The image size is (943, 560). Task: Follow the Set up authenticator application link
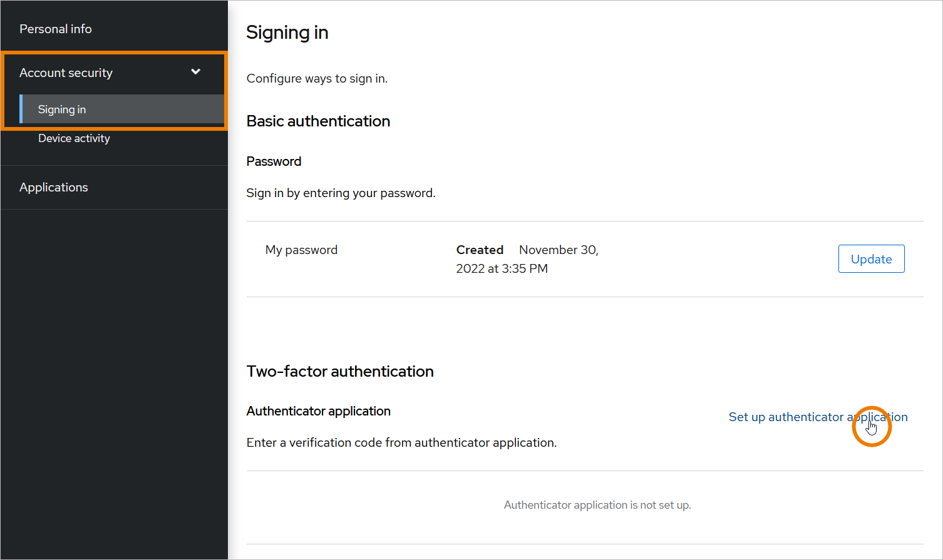click(x=817, y=417)
